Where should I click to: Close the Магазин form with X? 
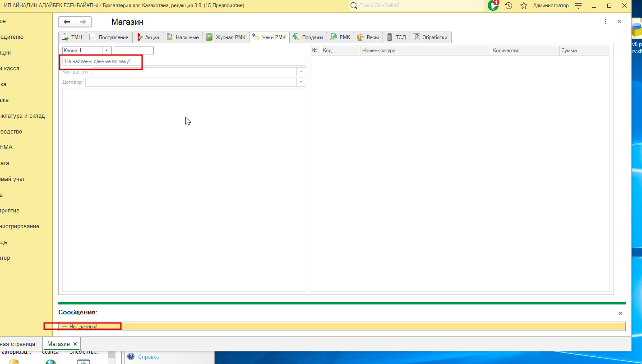pos(619,22)
